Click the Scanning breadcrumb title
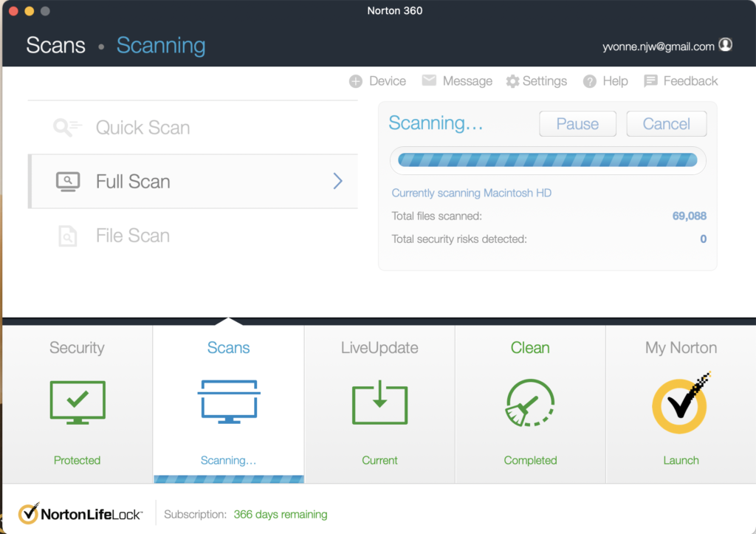 click(160, 45)
